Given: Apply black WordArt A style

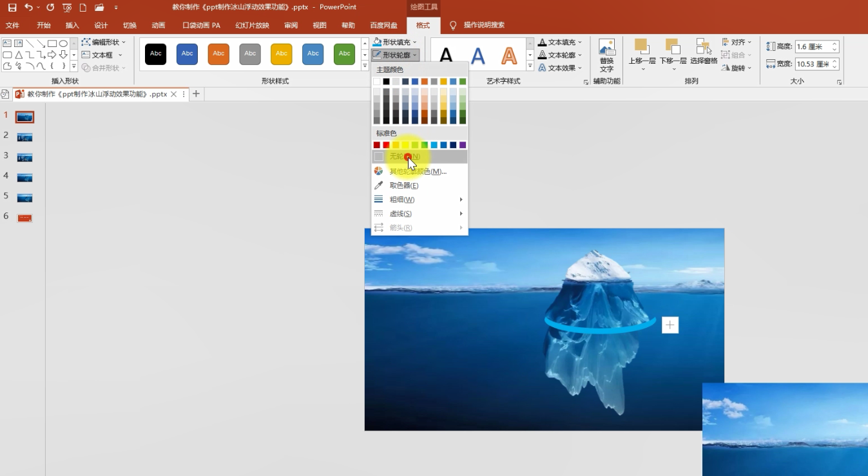Looking at the screenshot, I should tap(446, 56).
